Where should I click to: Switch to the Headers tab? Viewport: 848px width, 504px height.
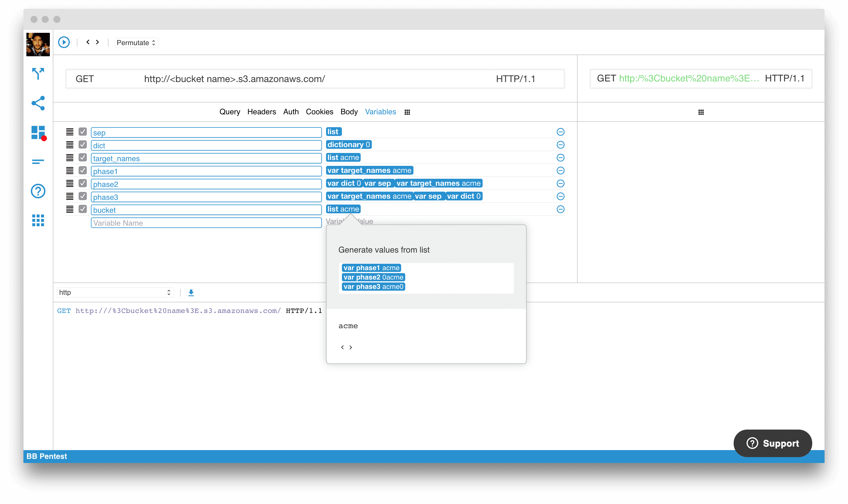[262, 112]
